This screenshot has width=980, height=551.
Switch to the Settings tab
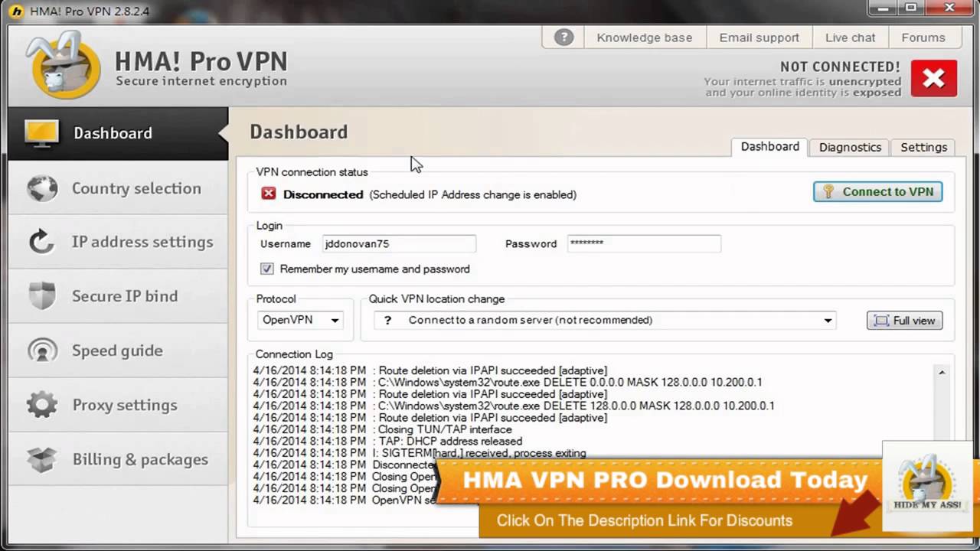(x=923, y=147)
